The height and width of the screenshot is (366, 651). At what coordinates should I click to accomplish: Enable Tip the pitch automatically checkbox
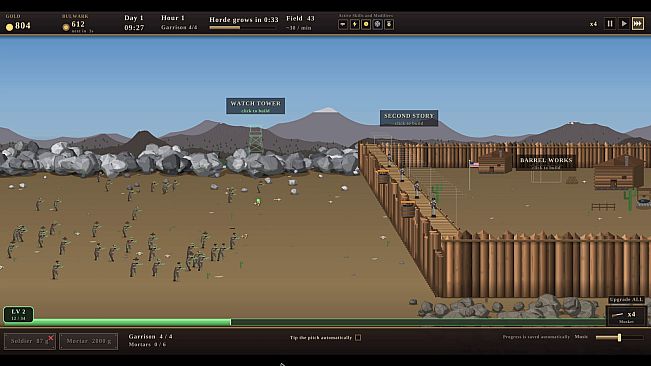pos(358,338)
